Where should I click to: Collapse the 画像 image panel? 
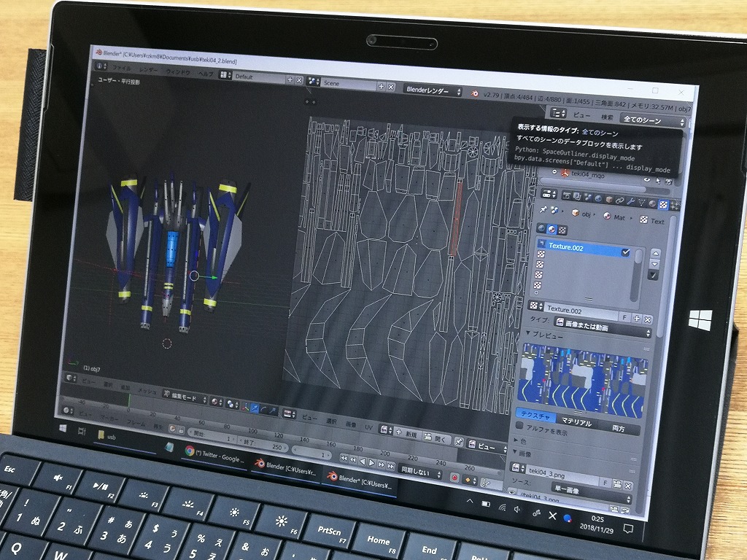515,451
